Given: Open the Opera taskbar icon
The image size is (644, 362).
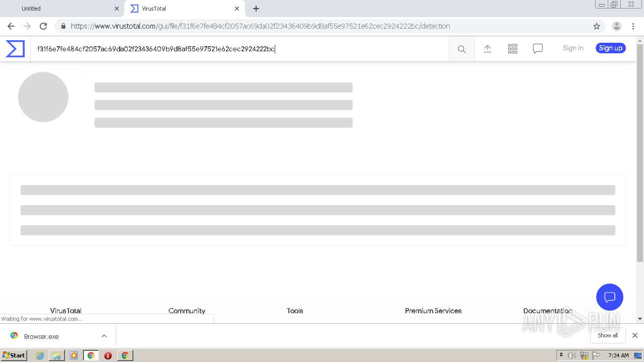Looking at the screenshot, I should coord(108,355).
